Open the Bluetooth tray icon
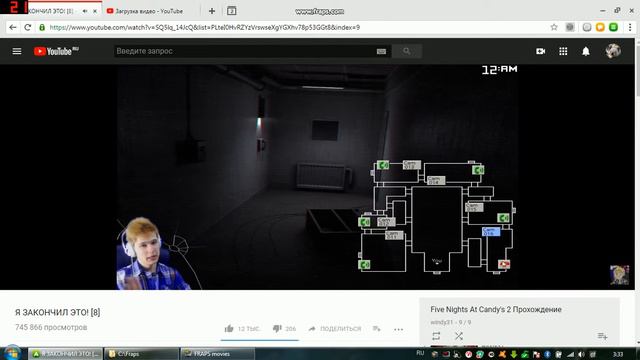 pyautogui.click(x=547, y=354)
